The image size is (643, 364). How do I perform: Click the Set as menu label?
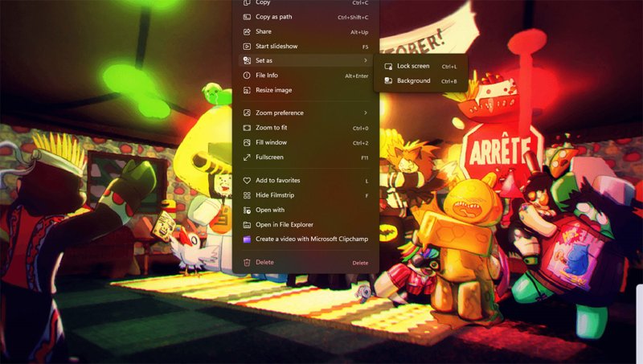point(264,60)
